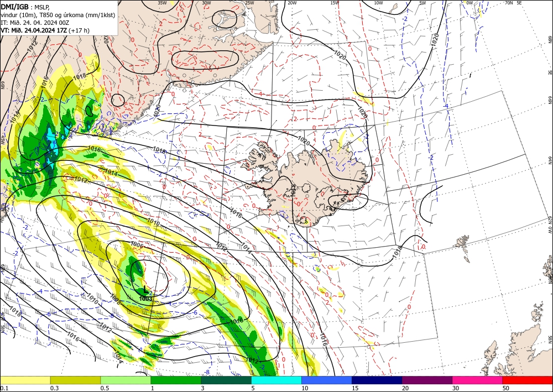Click the '1003' low pressure value
The height and width of the screenshot is (392, 553).
(145, 299)
